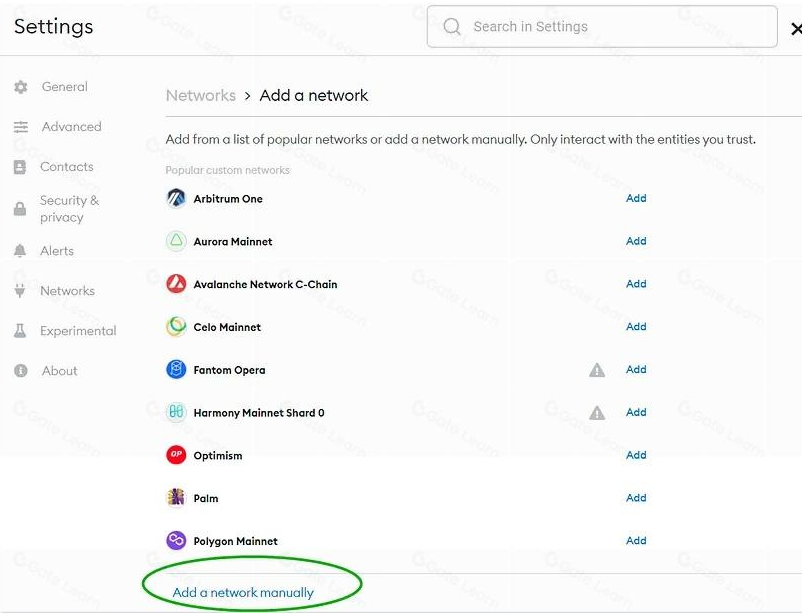The height and width of the screenshot is (614, 802).
Task: Click the Avalanche Network C-Chain logo
Action: (176, 284)
